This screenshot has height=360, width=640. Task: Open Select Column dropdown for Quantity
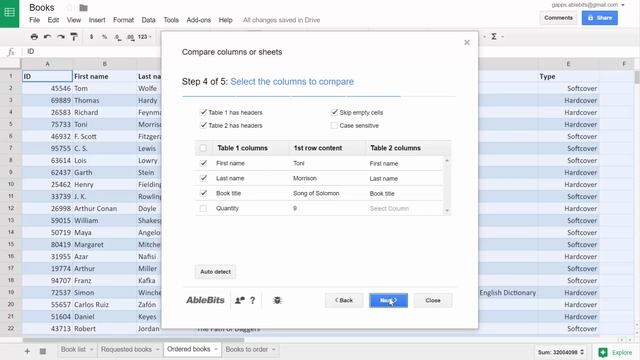(x=389, y=209)
